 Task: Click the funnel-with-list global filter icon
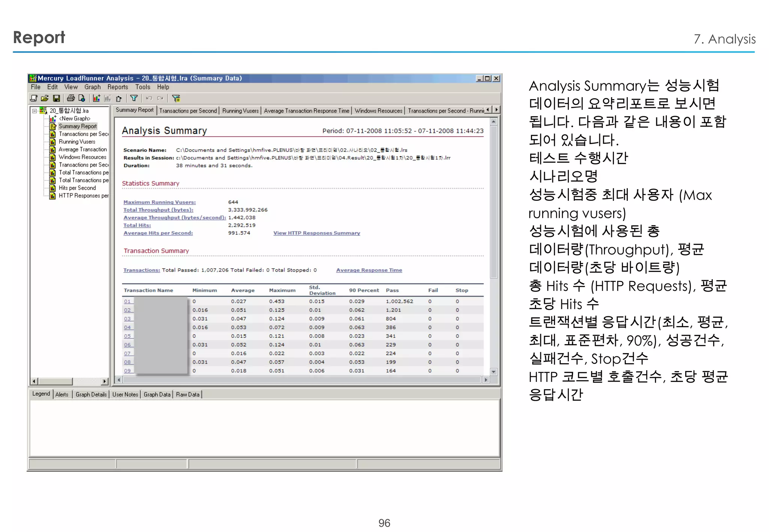(x=176, y=98)
